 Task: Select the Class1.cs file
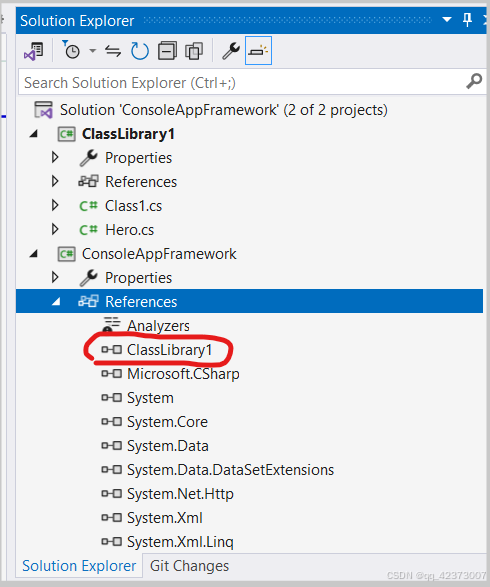click(133, 206)
